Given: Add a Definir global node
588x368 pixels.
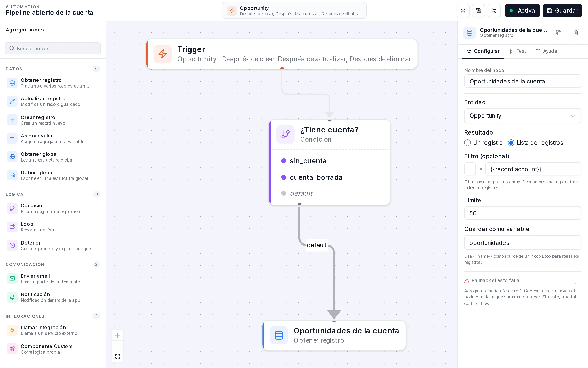Looking at the screenshot, I should [53, 175].
